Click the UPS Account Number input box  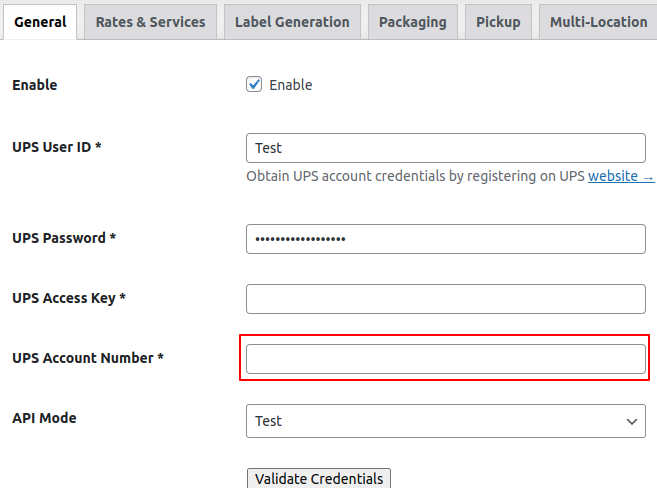click(445, 359)
